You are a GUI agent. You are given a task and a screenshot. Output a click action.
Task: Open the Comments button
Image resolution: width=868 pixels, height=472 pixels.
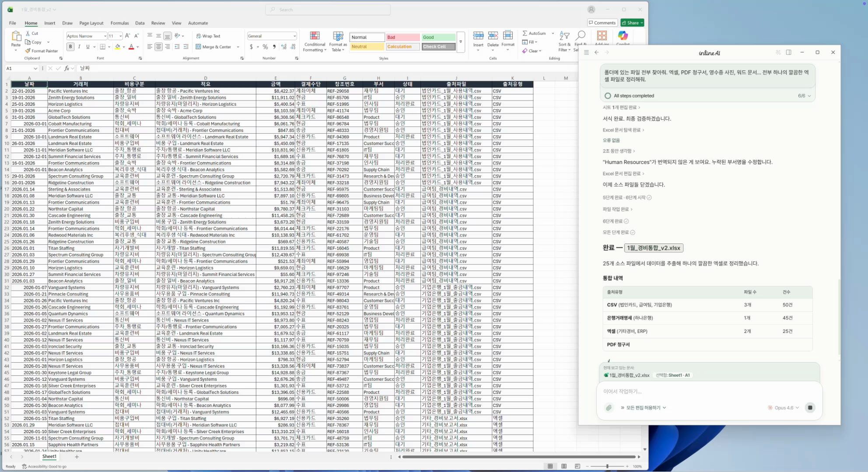click(602, 23)
